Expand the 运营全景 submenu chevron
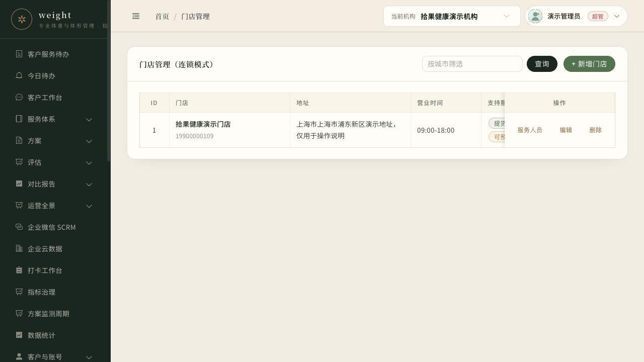Viewport: 644px width, 362px height. click(x=89, y=206)
